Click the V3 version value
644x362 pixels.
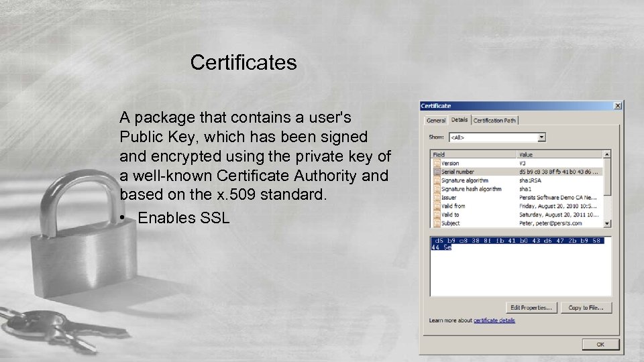[x=522, y=164]
